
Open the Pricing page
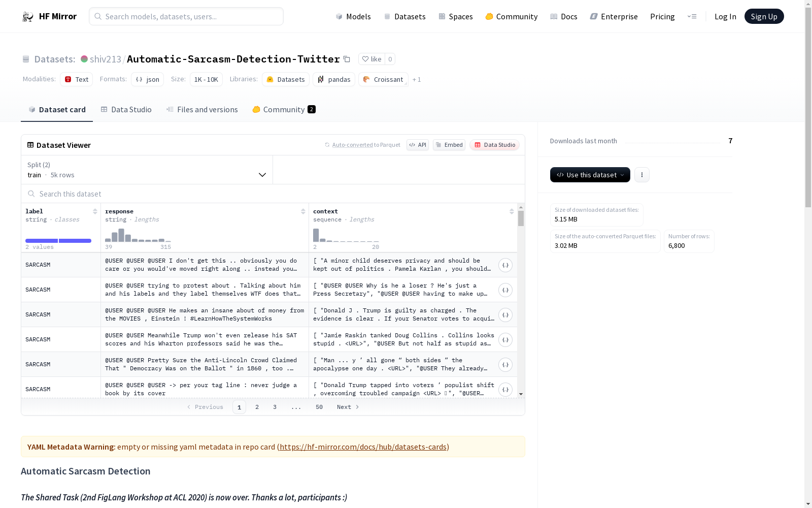[x=662, y=16]
